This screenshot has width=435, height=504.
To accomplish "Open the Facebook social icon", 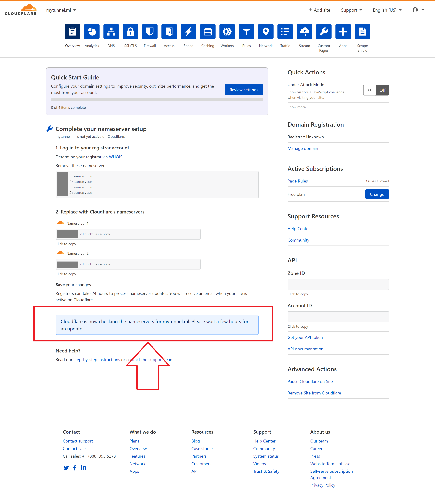I will coord(75,468).
